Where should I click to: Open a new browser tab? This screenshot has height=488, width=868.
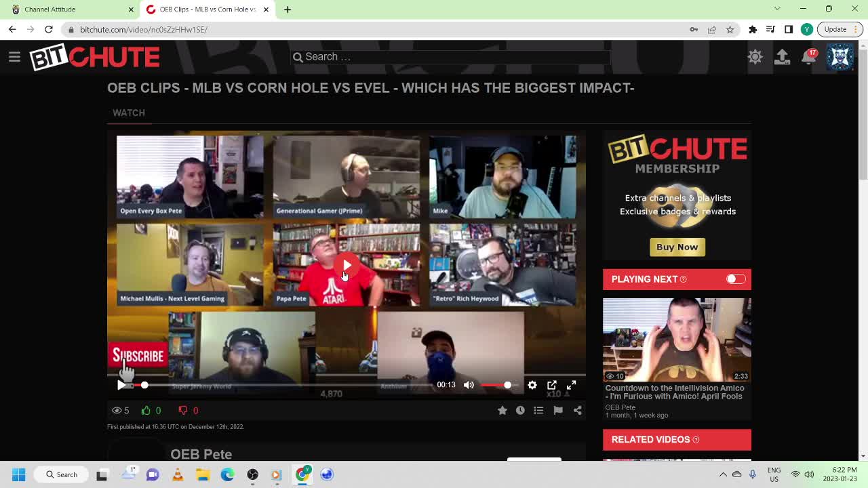[x=288, y=9]
